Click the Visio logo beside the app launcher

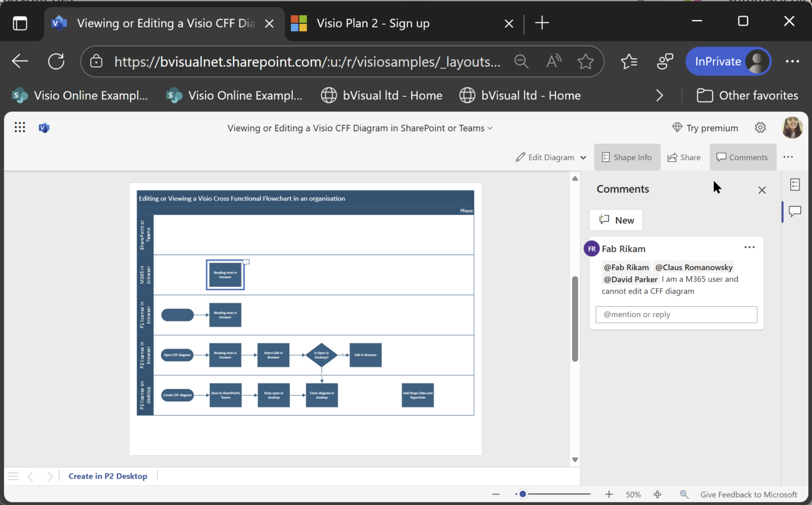point(44,127)
